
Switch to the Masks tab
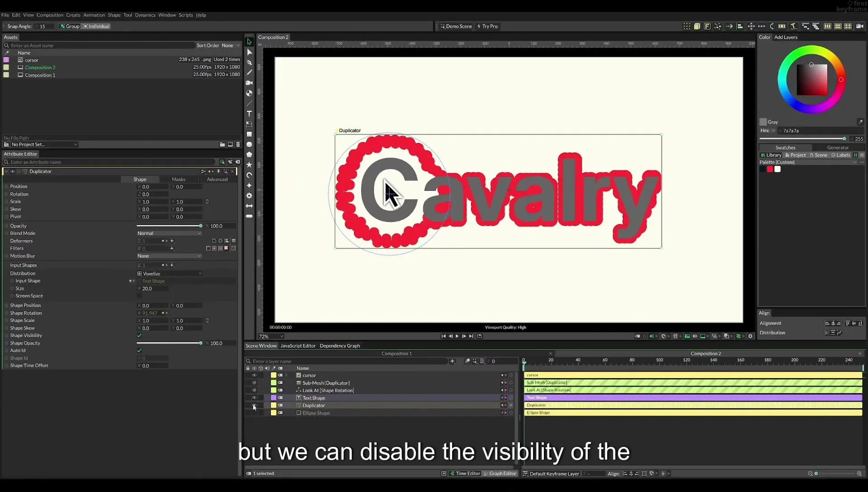pyautogui.click(x=179, y=180)
